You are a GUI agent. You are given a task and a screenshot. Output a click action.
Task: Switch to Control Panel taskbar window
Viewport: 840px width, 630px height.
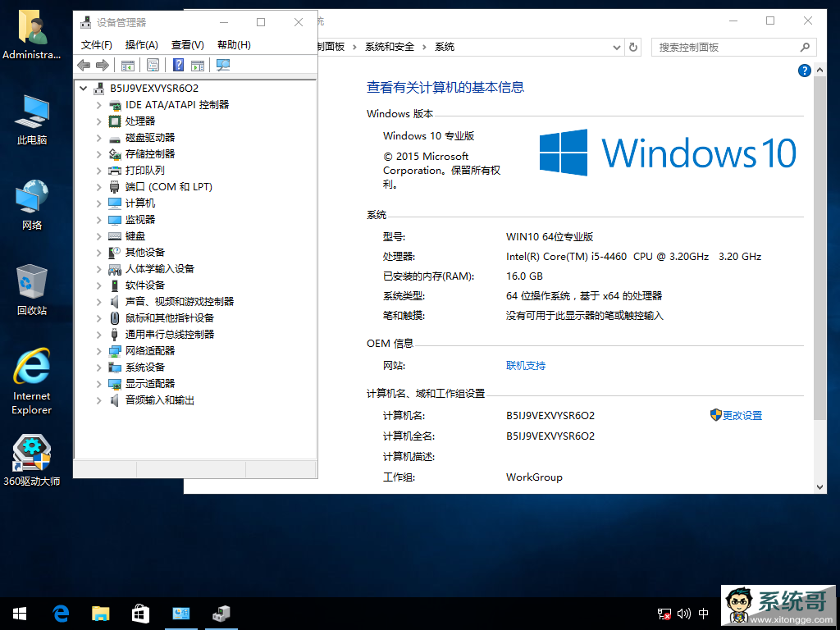(181, 614)
